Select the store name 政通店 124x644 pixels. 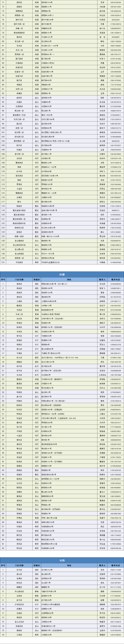(19, 94)
